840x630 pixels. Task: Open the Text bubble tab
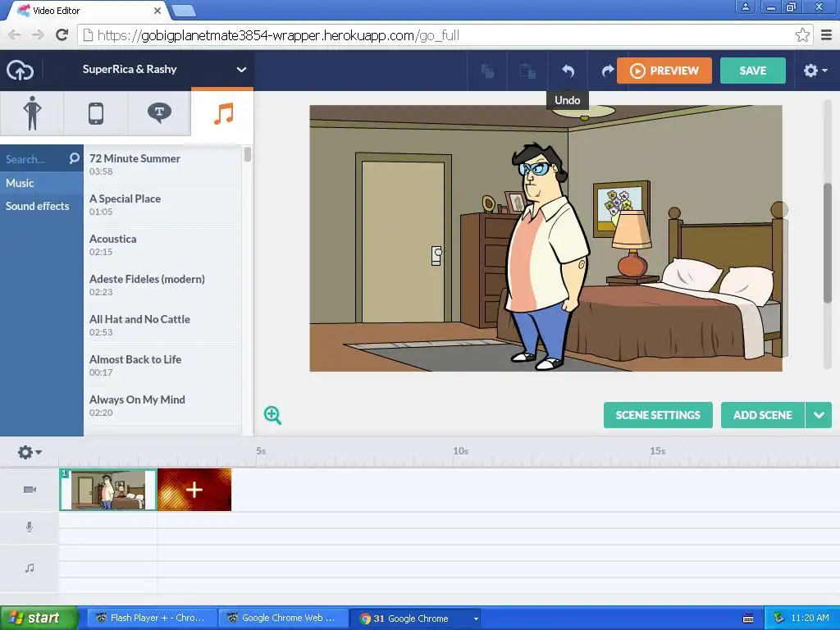click(x=159, y=113)
